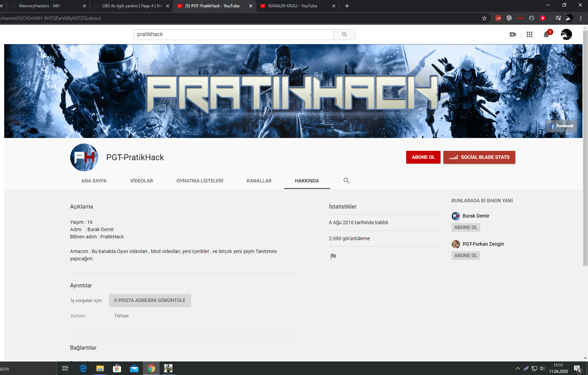This screenshot has width=588, height=375.
Task: Close the KANALIN KRALI tab
Action: (x=334, y=6)
